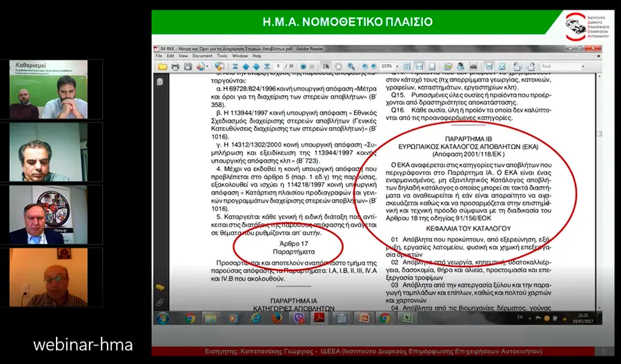
Task: Open the Pages navigation panel icon
Action: pyautogui.click(x=159, y=82)
